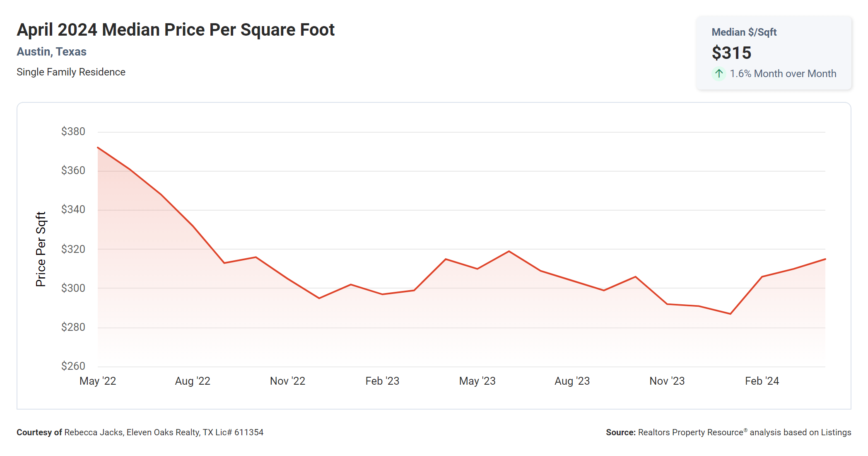This screenshot has height=456, width=868.
Task: Click the chart title text
Action: (176, 30)
